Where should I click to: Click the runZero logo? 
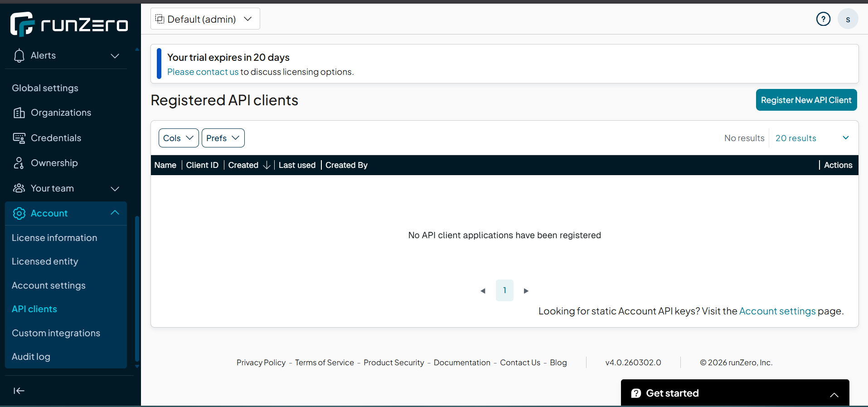(x=69, y=24)
